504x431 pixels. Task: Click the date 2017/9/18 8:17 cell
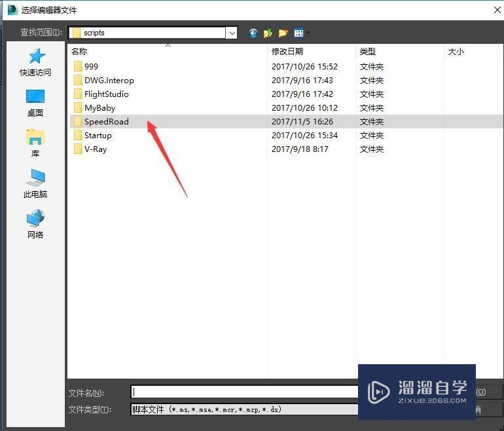300,149
